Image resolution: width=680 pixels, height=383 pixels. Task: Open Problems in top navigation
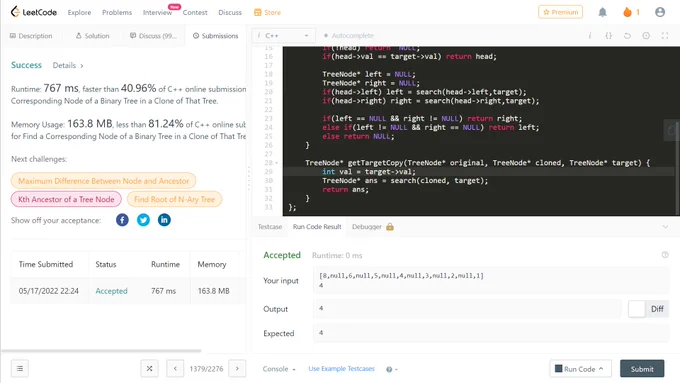[117, 13]
